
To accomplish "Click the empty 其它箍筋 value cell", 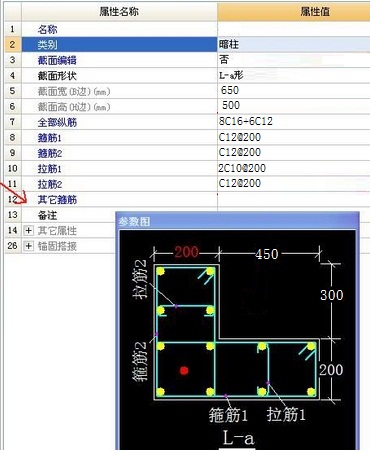I will 294,200.
